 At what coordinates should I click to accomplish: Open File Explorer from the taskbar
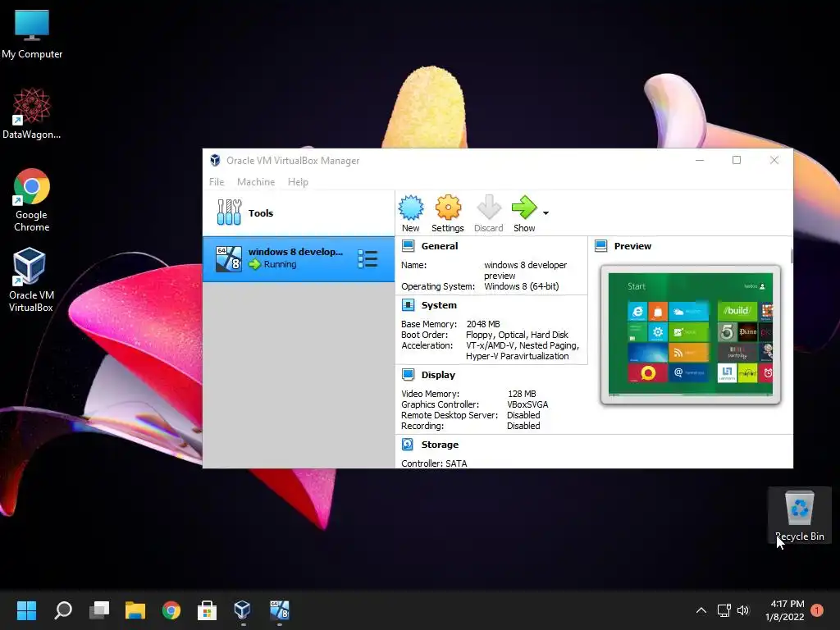pyautogui.click(x=135, y=610)
